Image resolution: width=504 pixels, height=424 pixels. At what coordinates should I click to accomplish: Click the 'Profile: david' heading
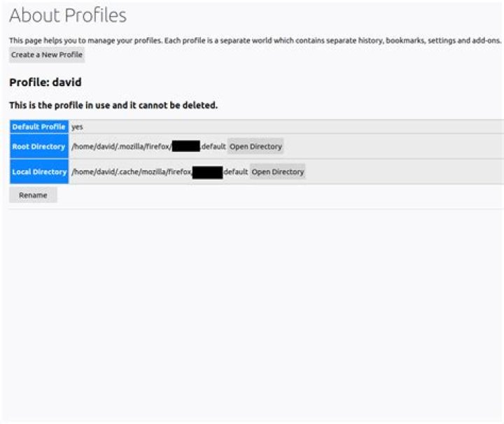coord(45,83)
